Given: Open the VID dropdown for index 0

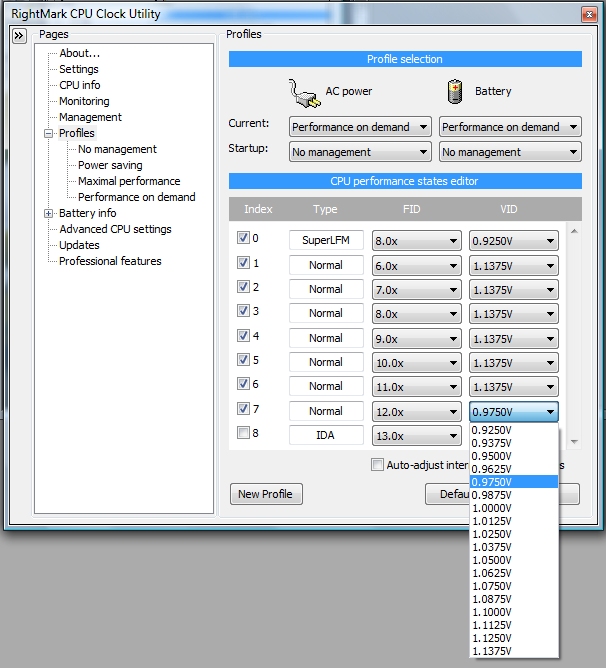Looking at the screenshot, I should 514,241.
